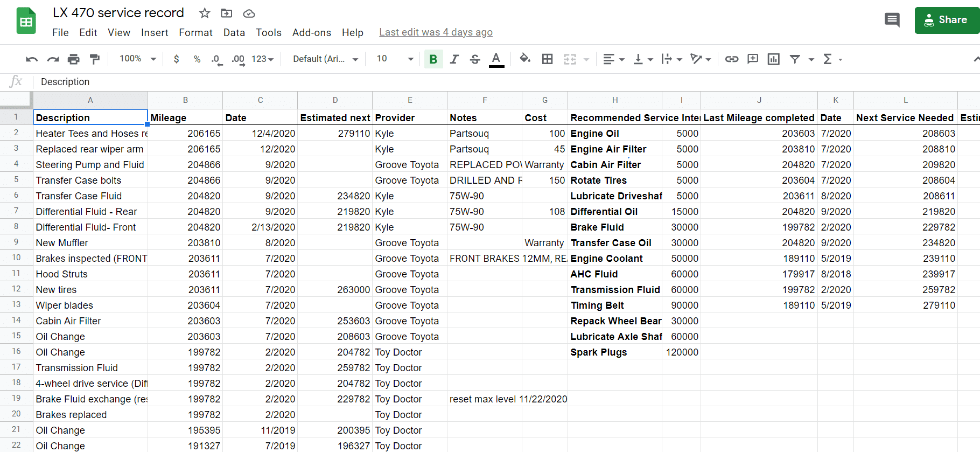Open text rotation dropdown

click(701, 59)
